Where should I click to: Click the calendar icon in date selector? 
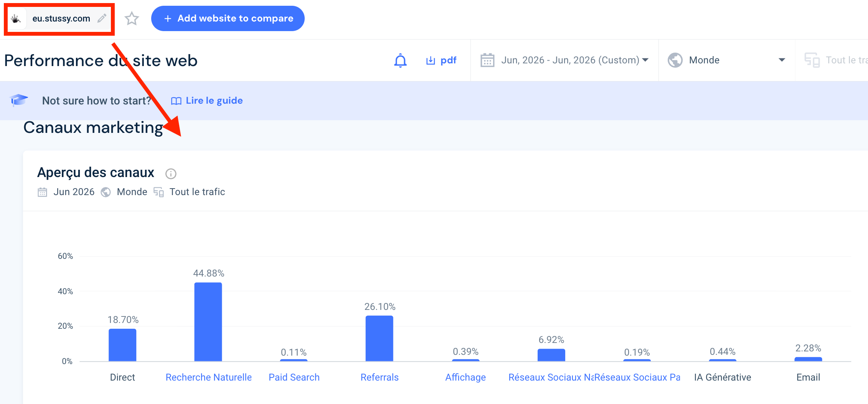pos(487,60)
